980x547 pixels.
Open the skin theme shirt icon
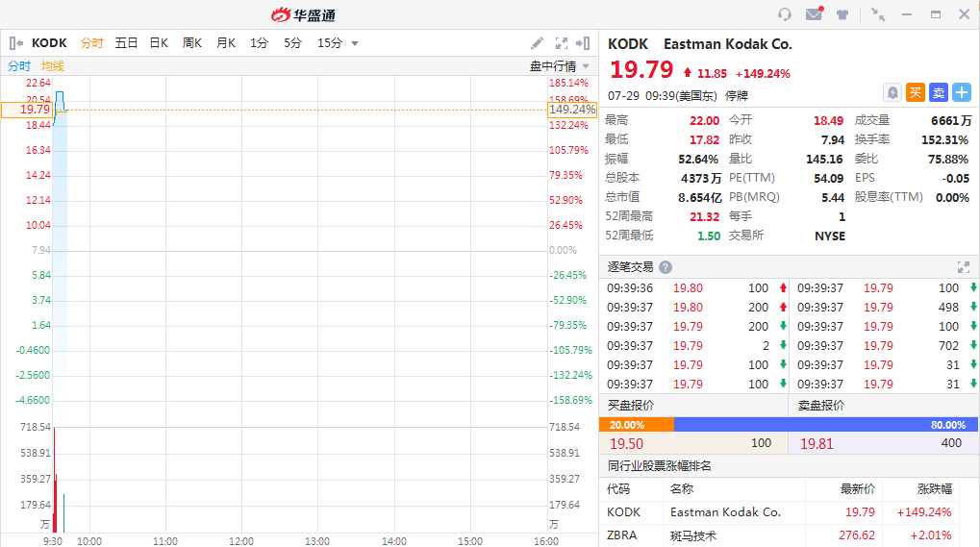842,14
